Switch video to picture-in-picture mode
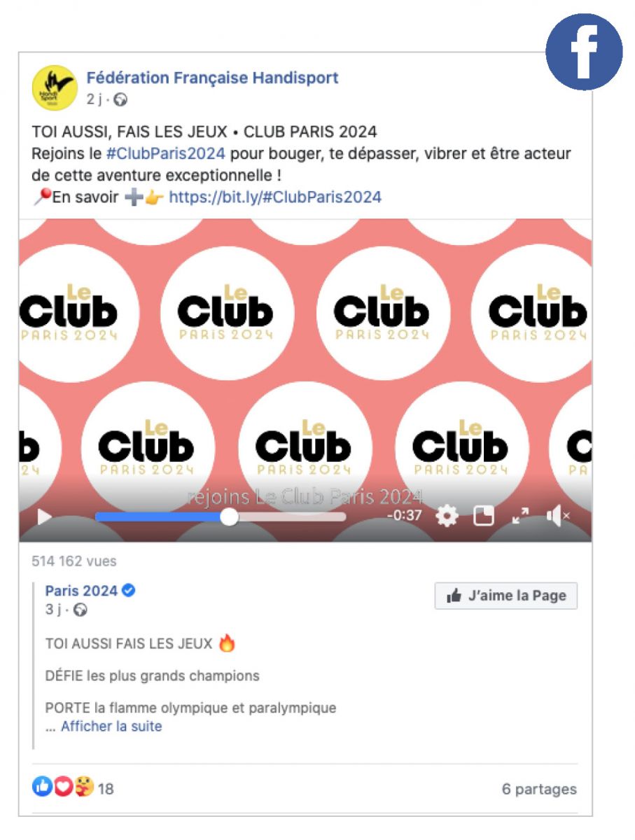The height and width of the screenshot is (840, 635). pos(484,517)
